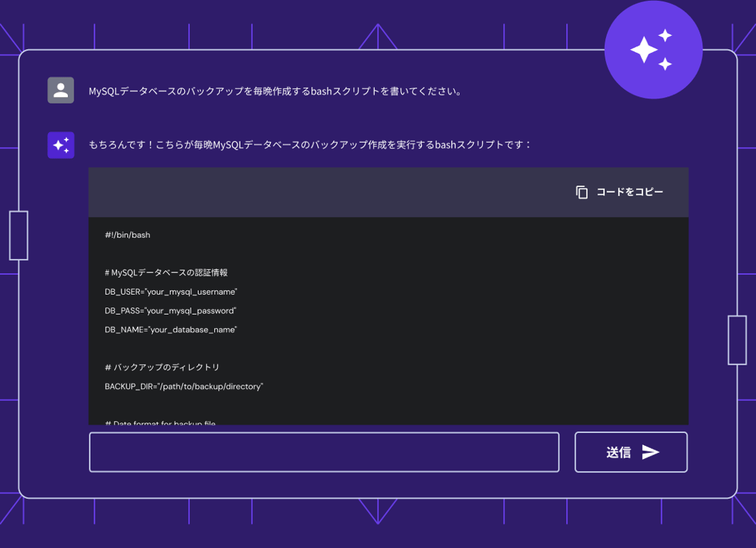This screenshot has width=756, height=548.
Task: Click the user avatar icon
Action: pyautogui.click(x=61, y=91)
